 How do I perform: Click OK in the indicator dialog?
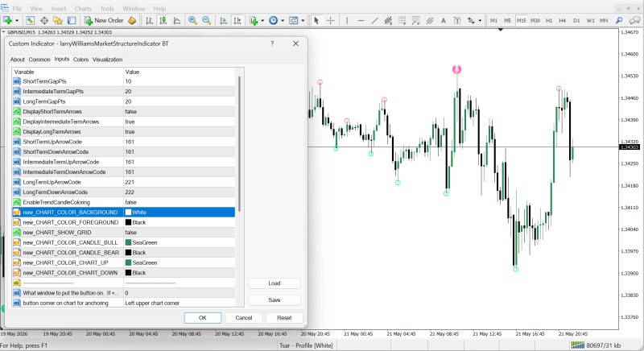coord(203,318)
